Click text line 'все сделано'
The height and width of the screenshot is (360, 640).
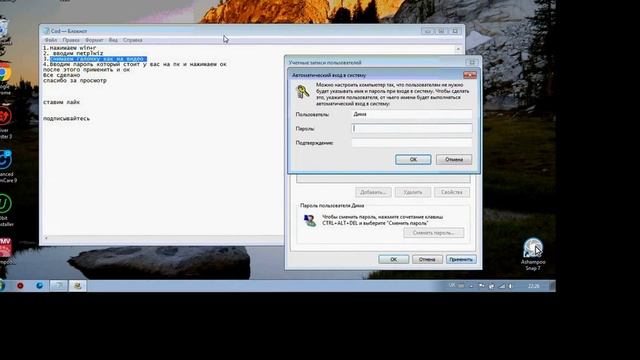click(62, 75)
